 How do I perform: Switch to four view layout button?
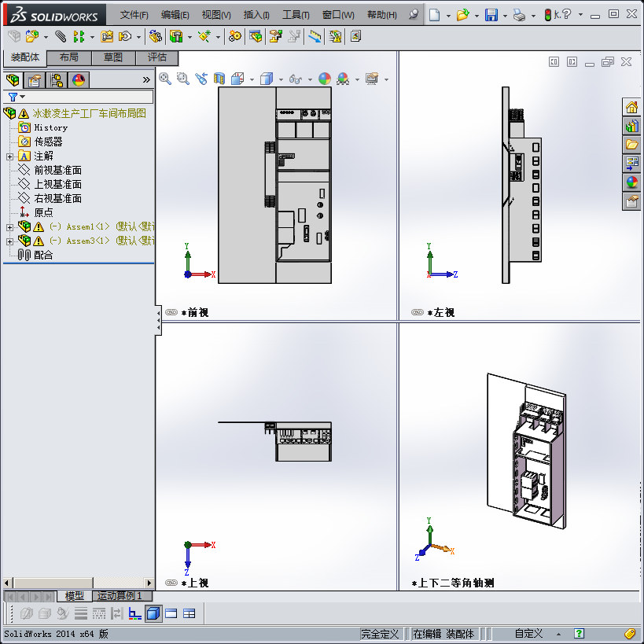pyautogui.click(x=189, y=613)
